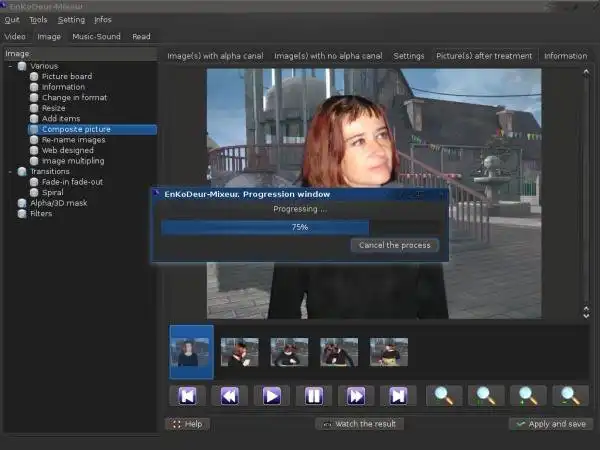Click the fast forward button
The width and height of the screenshot is (600, 450).
[x=355, y=395]
